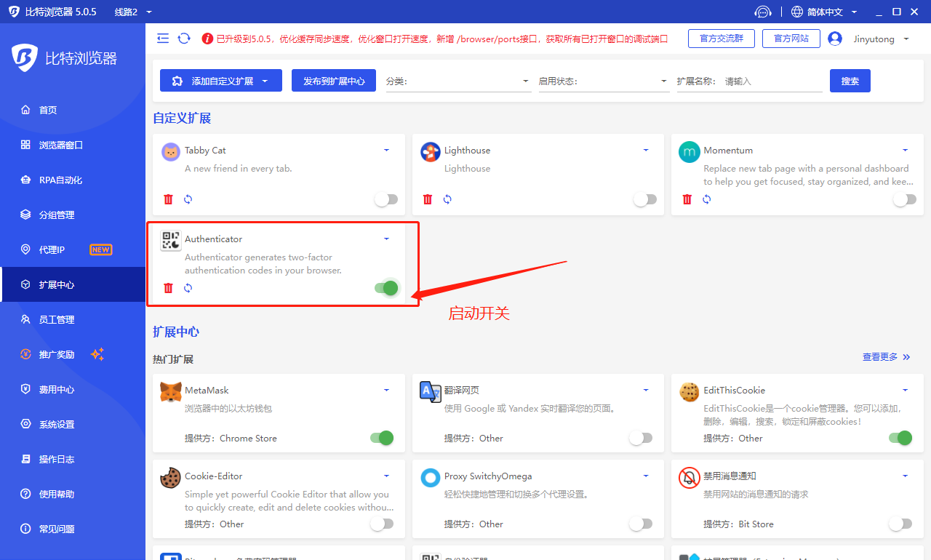Disable the Authenticator extension toggle
This screenshot has height=560, width=931.
click(386, 288)
